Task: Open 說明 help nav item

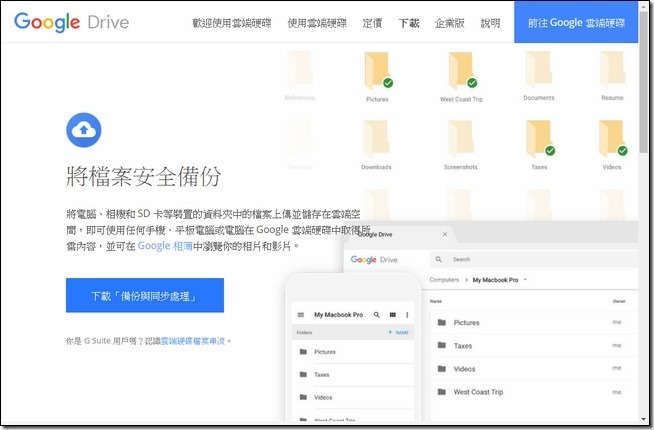Action: click(x=490, y=23)
